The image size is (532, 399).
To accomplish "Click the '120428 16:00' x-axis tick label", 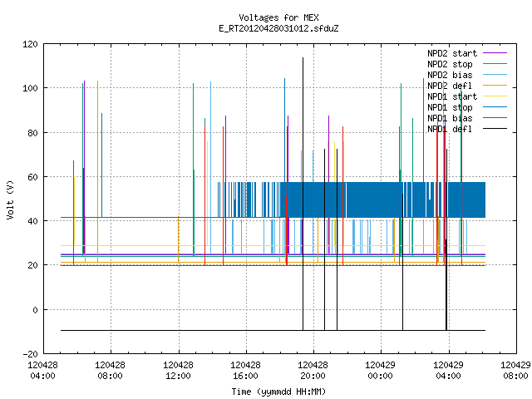I will 246,371.
